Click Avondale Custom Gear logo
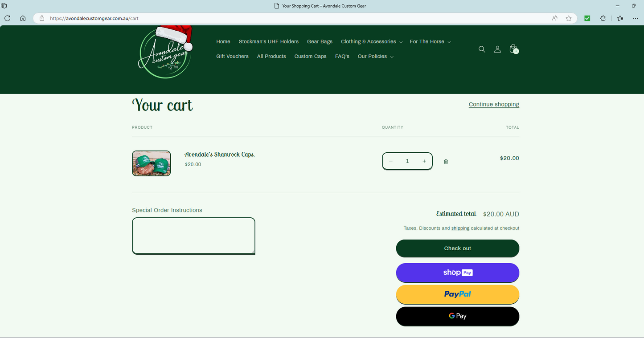This screenshot has width=644, height=338. (x=165, y=53)
